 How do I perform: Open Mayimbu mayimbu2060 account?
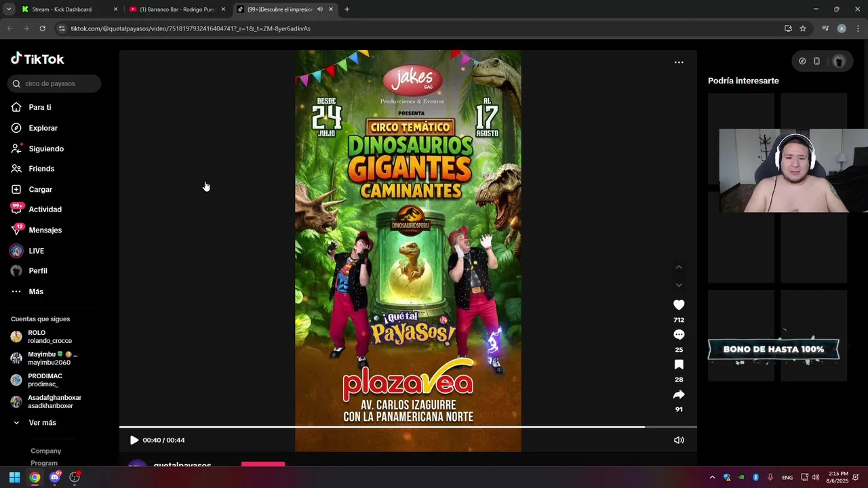44,359
